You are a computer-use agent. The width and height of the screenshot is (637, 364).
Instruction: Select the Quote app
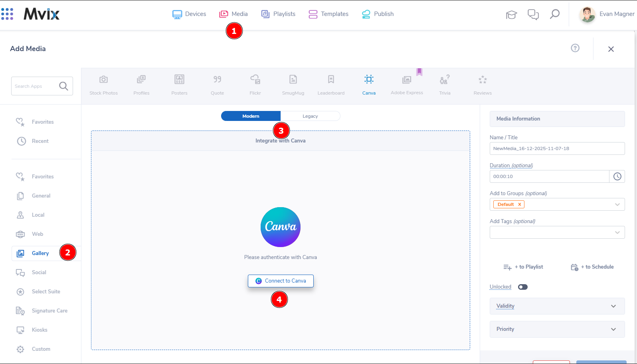click(x=217, y=85)
